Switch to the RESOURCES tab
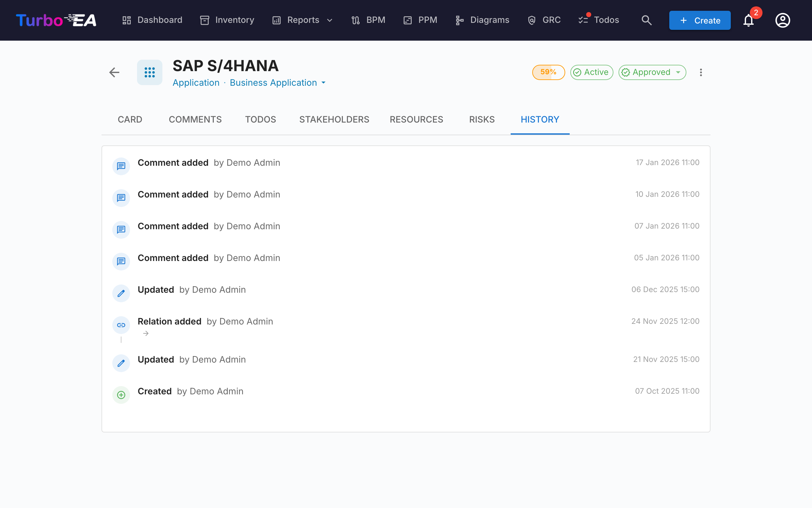Viewport: 812px width, 508px height. (x=416, y=120)
